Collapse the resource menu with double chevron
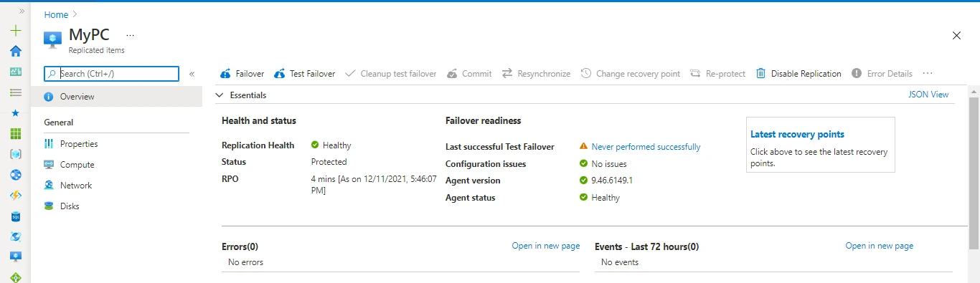The height and width of the screenshot is (283, 980). click(192, 74)
